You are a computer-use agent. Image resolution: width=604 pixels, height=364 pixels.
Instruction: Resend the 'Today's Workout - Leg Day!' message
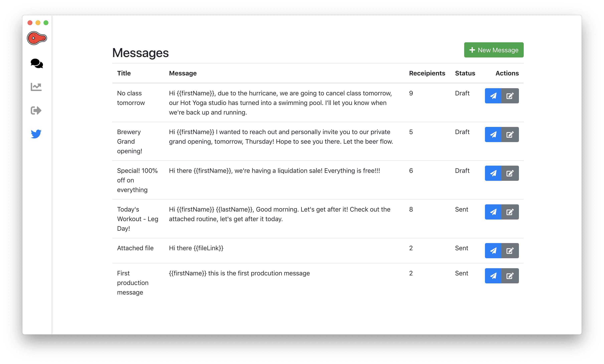click(493, 212)
